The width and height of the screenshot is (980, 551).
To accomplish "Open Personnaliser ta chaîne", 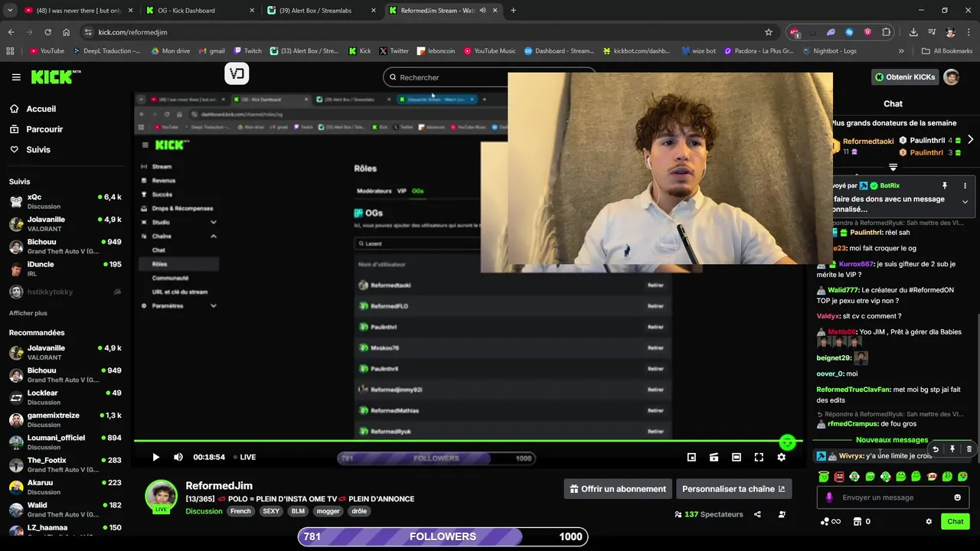I will (733, 489).
